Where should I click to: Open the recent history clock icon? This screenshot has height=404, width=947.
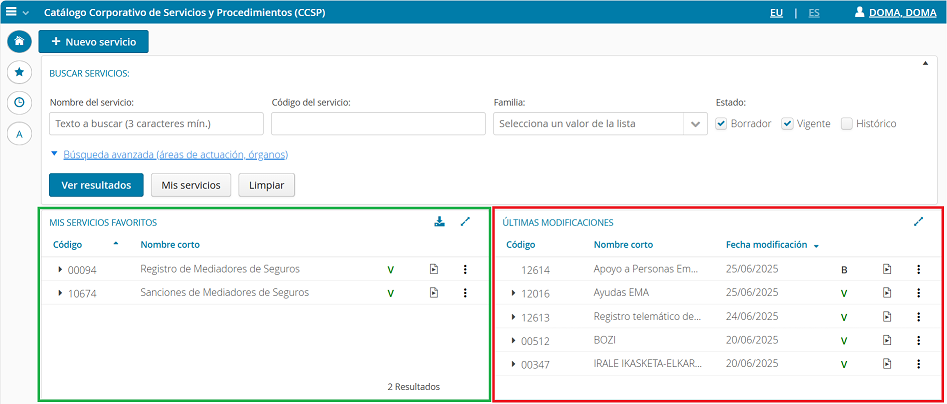19,103
